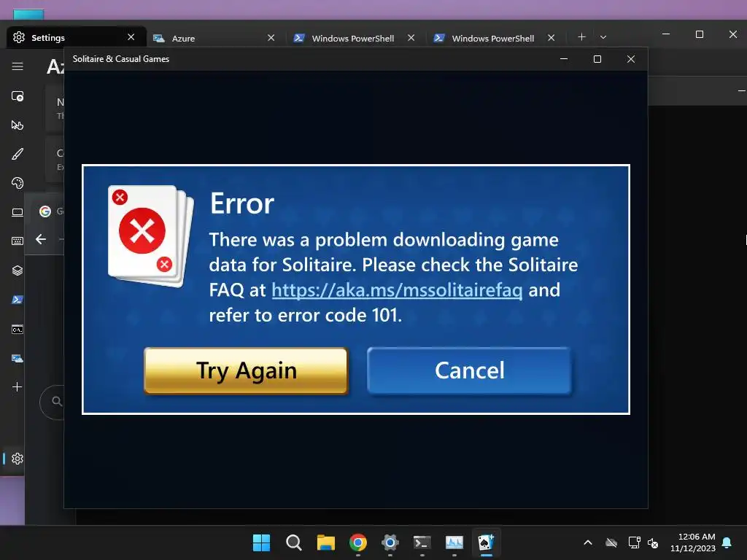Viewport: 747px width, 560px height.
Task: Maximize the Solitaire & Casual Games window
Action: point(597,59)
